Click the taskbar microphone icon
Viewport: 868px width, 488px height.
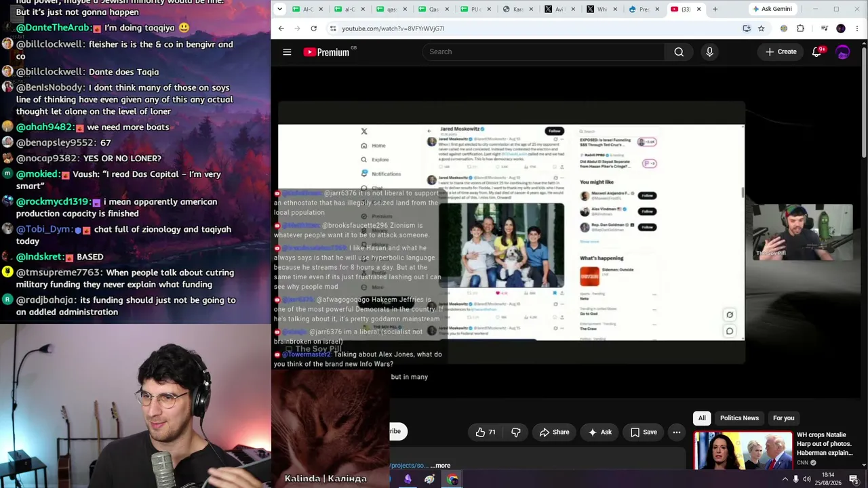(x=796, y=479)
